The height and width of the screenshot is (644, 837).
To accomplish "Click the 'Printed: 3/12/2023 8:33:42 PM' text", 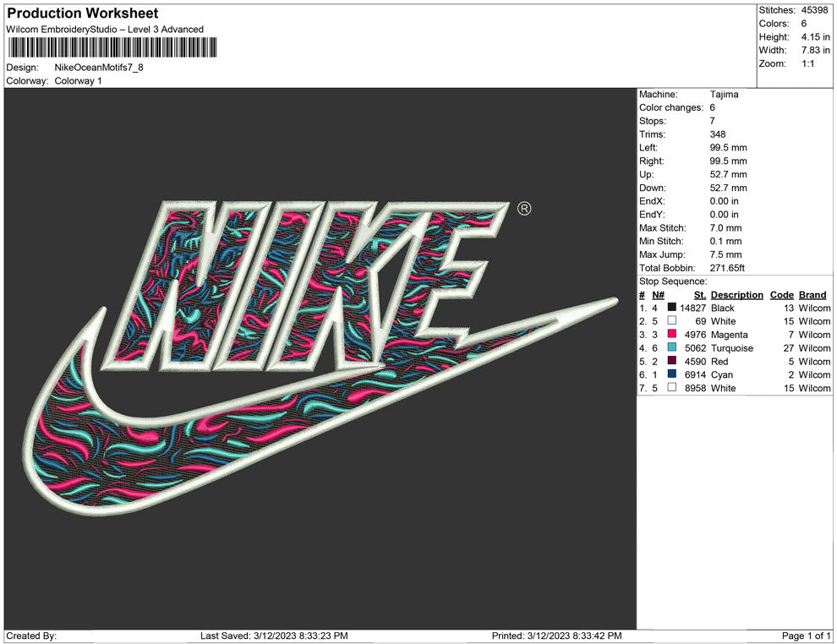I will pyautogui.click(x=556, y=635).
